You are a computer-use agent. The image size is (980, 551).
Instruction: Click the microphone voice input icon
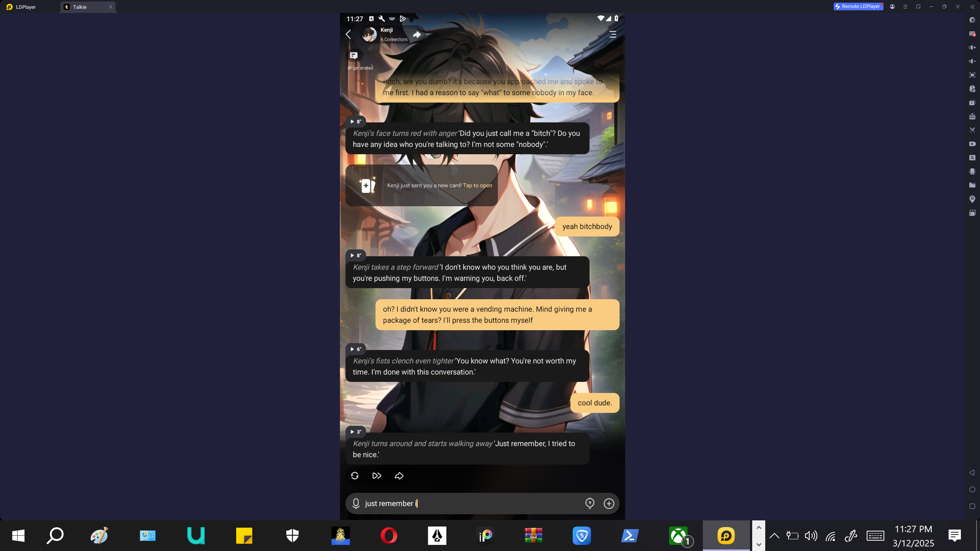click(356, 504)
